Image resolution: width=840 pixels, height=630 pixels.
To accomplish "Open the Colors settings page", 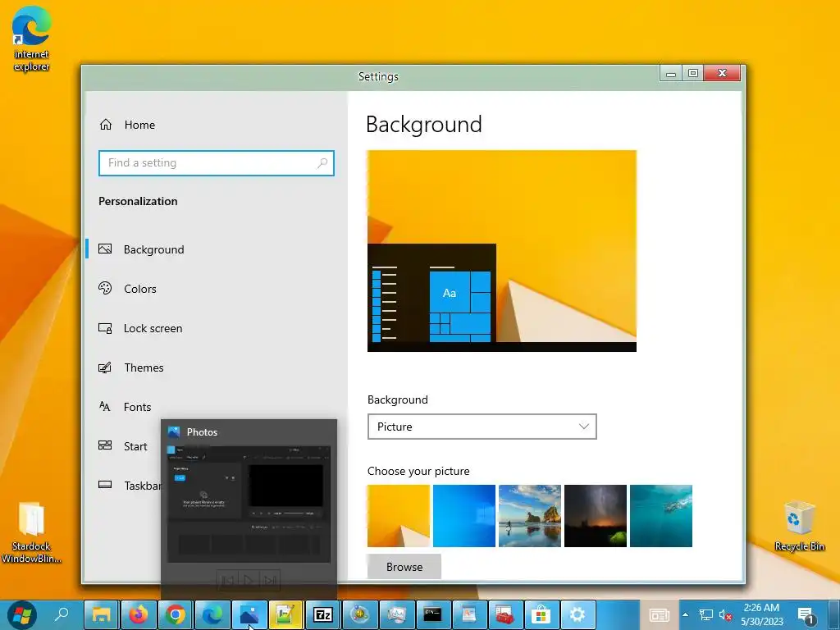I will (x=127, y=289).
